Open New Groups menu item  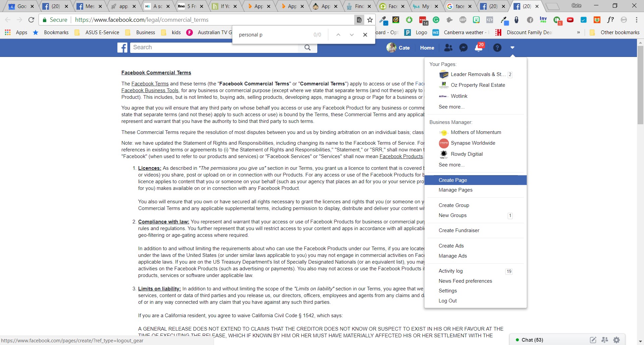click(476, 215)
